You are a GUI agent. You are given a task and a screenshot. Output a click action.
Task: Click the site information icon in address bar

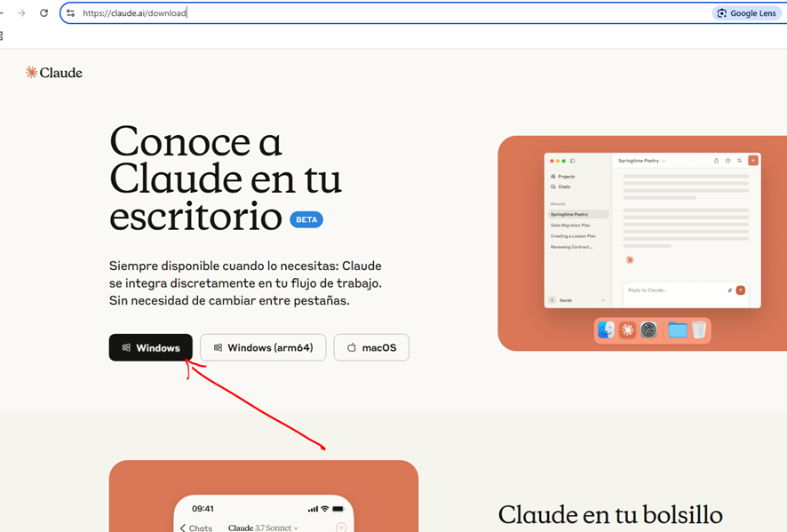tap(71, 13)
